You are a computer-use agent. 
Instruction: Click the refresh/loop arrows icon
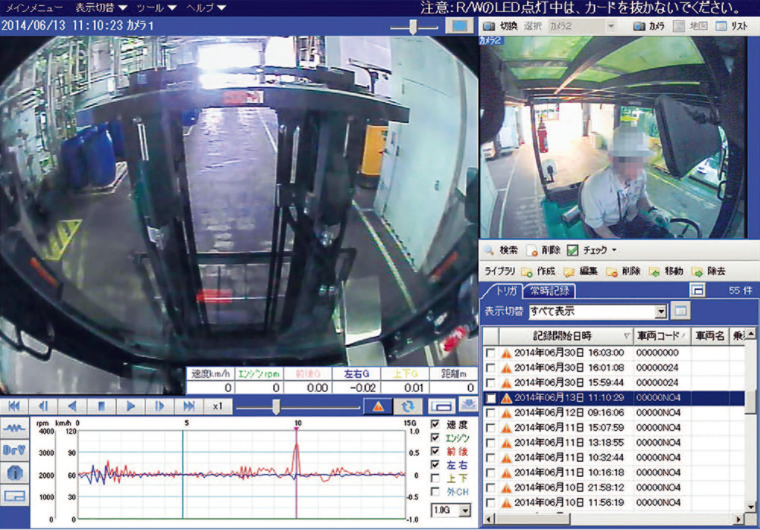[x=407, y=406]
